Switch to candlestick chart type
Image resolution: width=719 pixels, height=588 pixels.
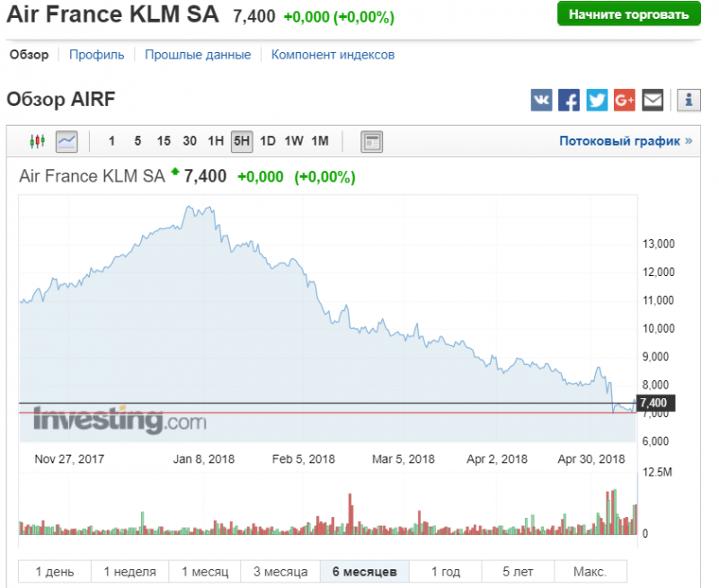(x=37, y=141)
